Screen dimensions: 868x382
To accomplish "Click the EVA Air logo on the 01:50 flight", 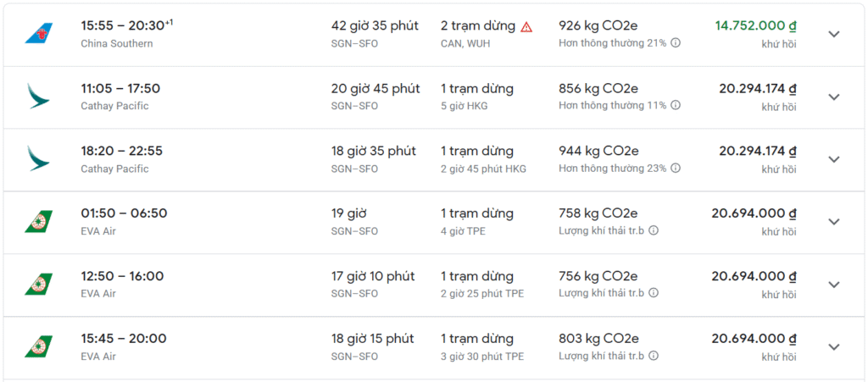I will pyautogui.click(x=38, y=222).
